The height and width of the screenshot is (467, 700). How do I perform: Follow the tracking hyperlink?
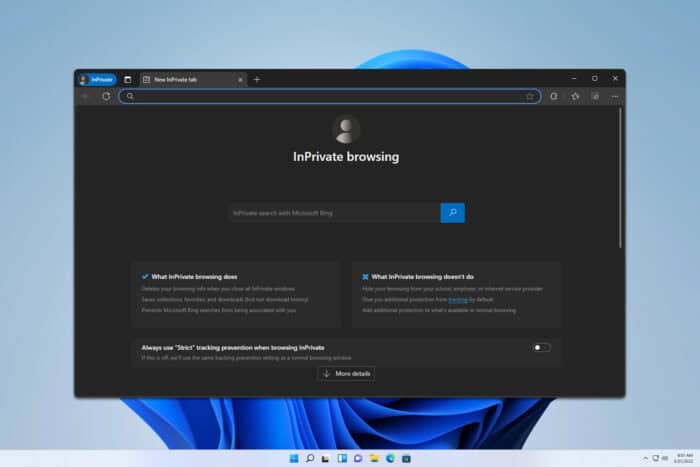pos(457,299)
